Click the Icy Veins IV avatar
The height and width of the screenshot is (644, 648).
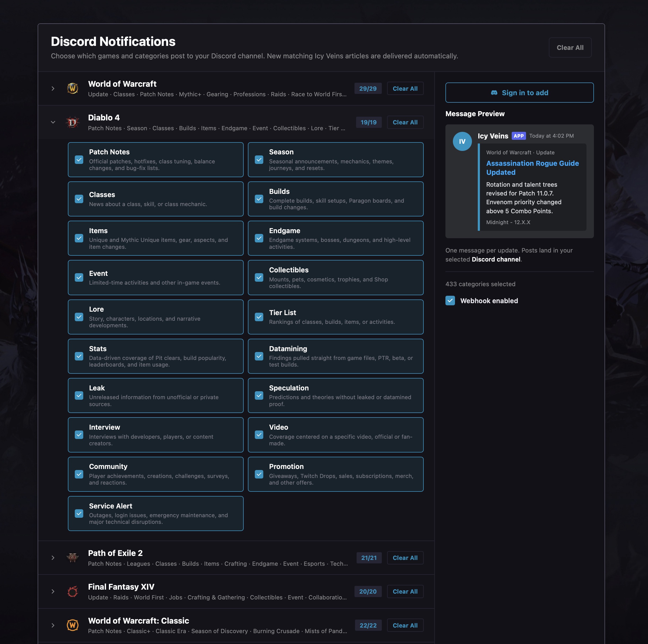point(462,141)
